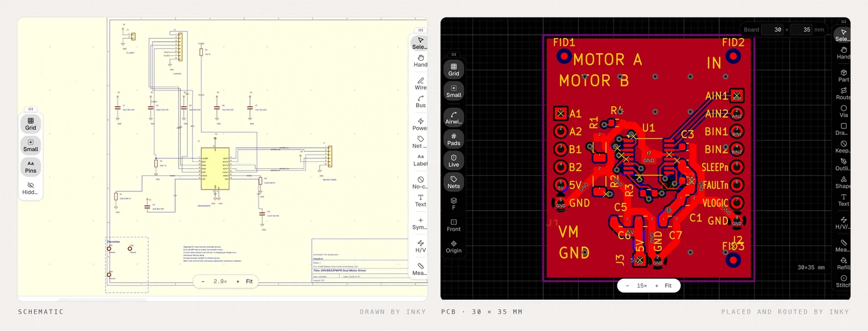Screen dimensions: 868x331
Task: Choose the Power symbol tool
Action: point(420,125)
